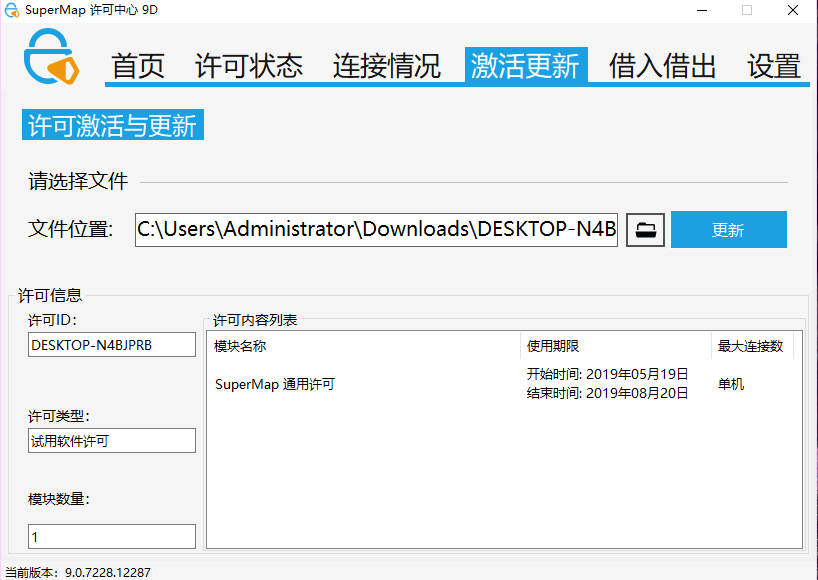Click 开始时间: 2019年05月19日 text
The width and height of the screenshot is (818, 580).
click(607, 374)
